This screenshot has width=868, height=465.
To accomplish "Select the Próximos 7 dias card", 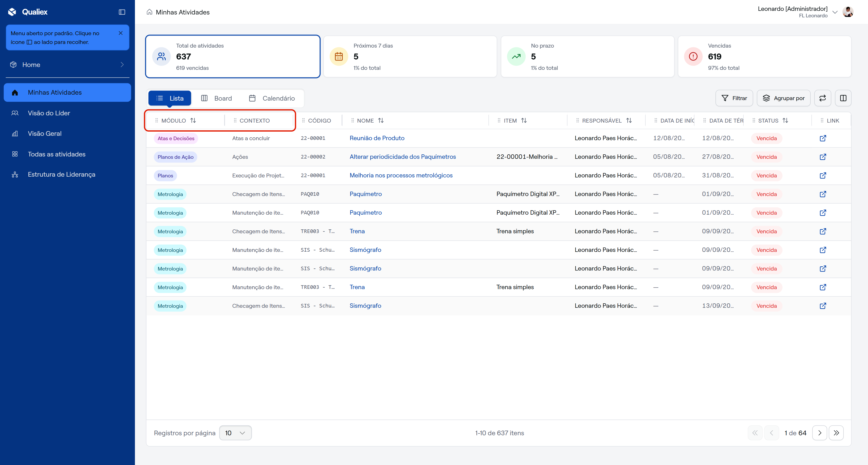I will 410,57.
